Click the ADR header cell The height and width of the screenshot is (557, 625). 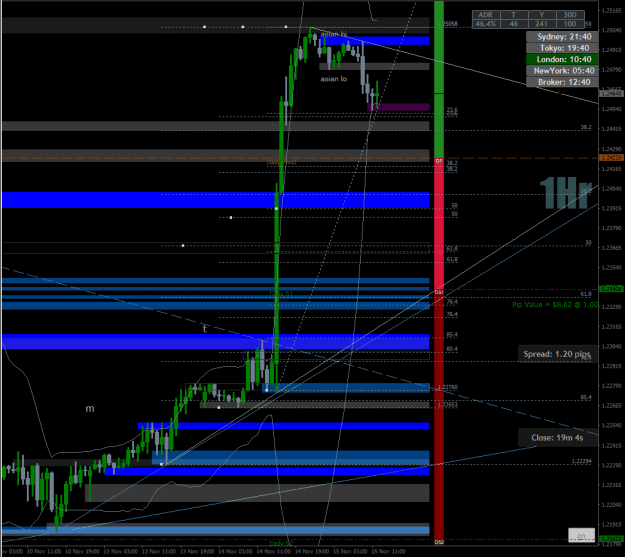[485, 15]
